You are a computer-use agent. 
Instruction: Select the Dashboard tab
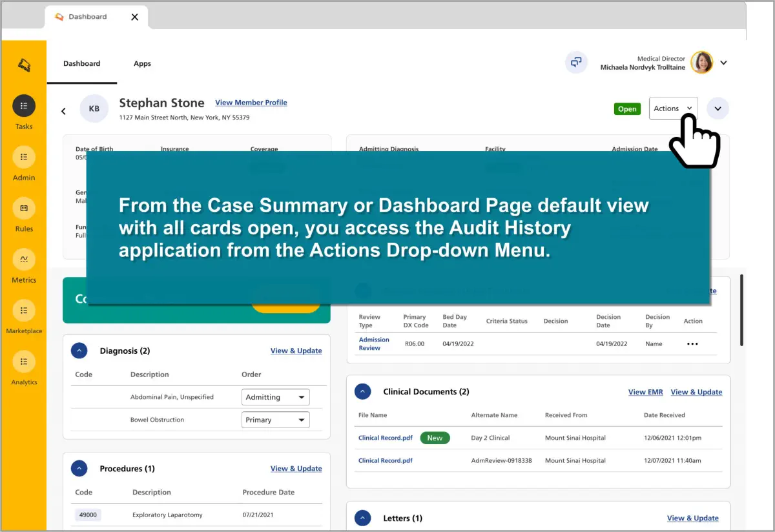82,64
